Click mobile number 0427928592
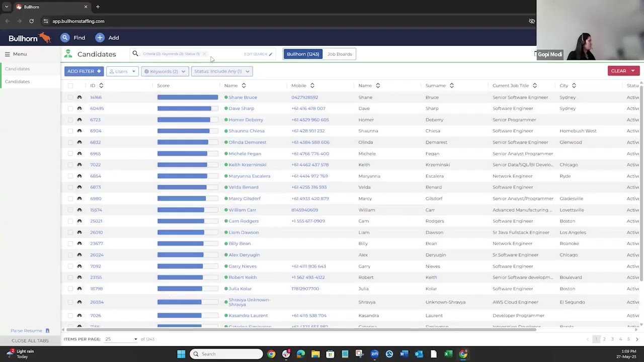 click(x=304, y=97)
